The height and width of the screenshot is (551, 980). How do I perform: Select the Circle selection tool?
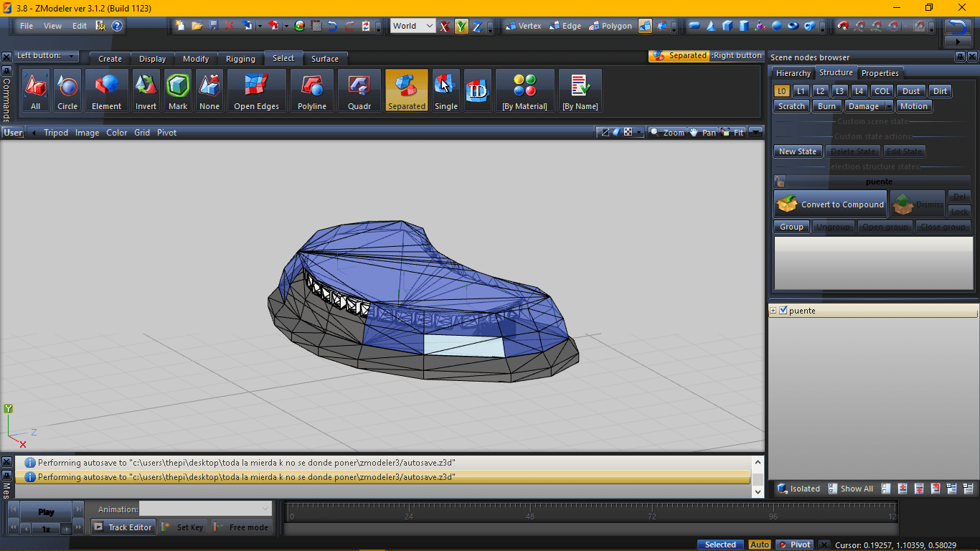67,90
